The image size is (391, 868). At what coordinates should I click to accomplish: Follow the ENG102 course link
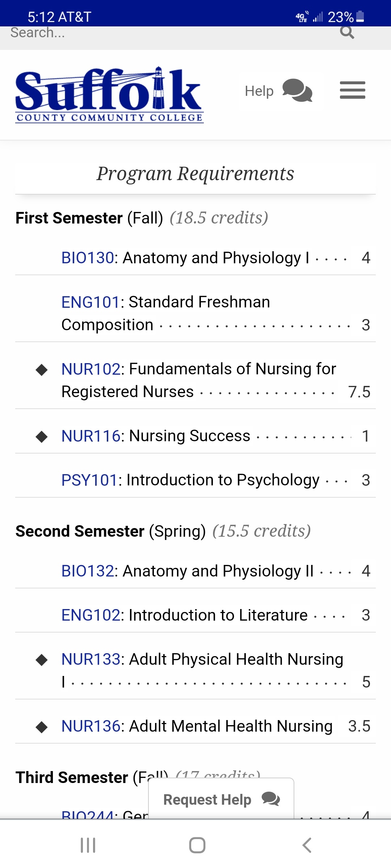91,615
